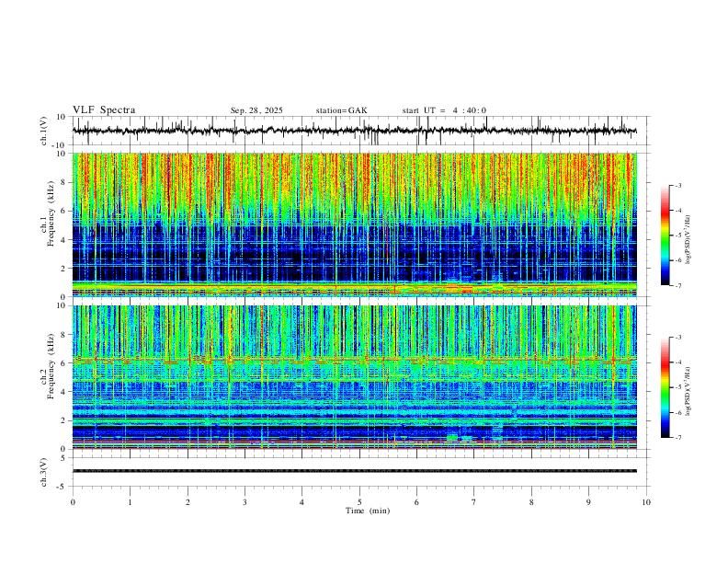Click the '-7' value on ch.2 colorbar
Viewport: 728px width, 563px height.
(x=677, y=438)
